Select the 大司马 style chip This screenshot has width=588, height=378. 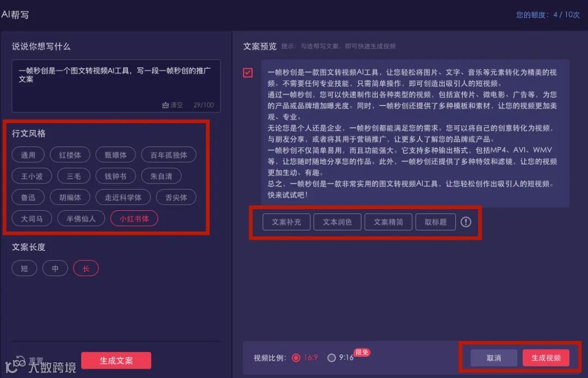[x=32, y=218]
